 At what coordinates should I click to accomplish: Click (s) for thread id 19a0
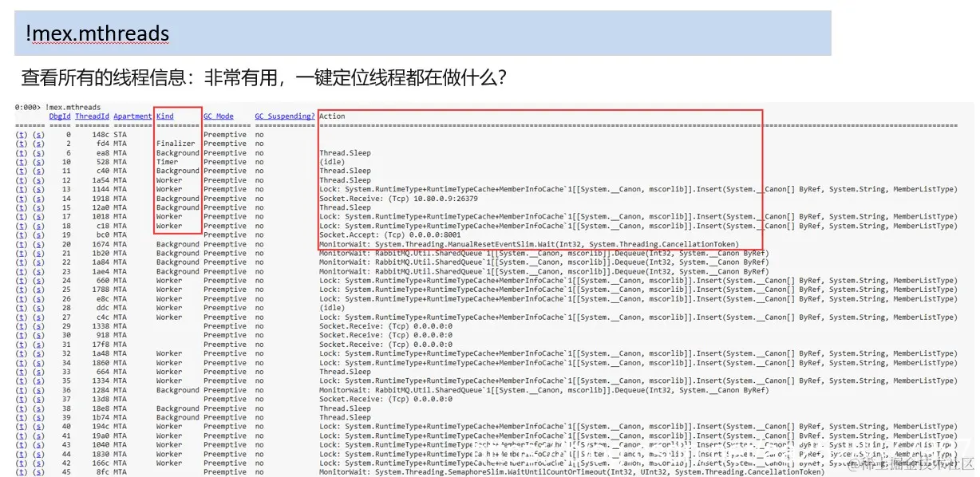click(x=38, y=436)
